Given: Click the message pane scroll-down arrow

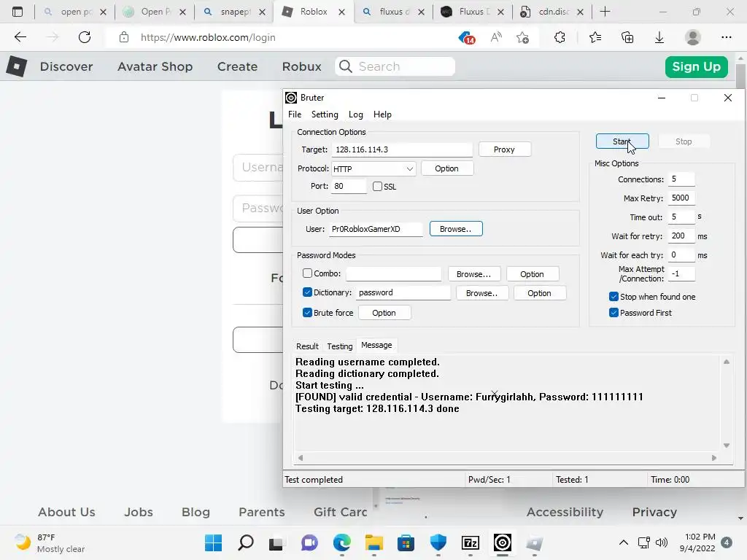Looking at the screenshot, I should [x=726, y=446].
